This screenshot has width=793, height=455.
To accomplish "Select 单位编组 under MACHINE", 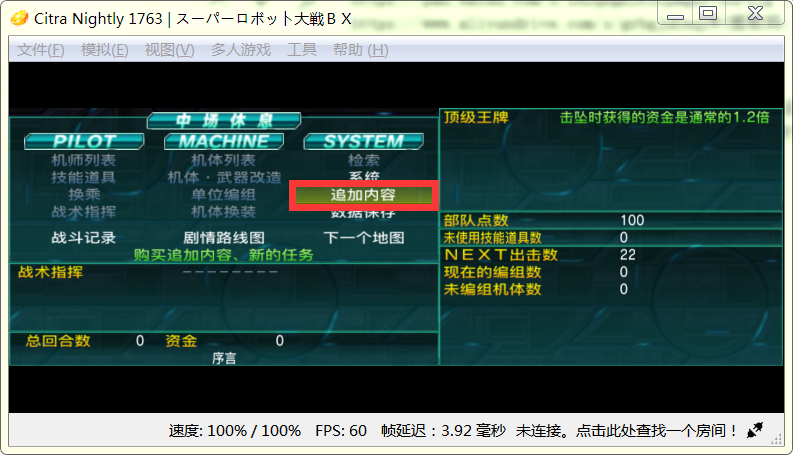I will 223,195.
